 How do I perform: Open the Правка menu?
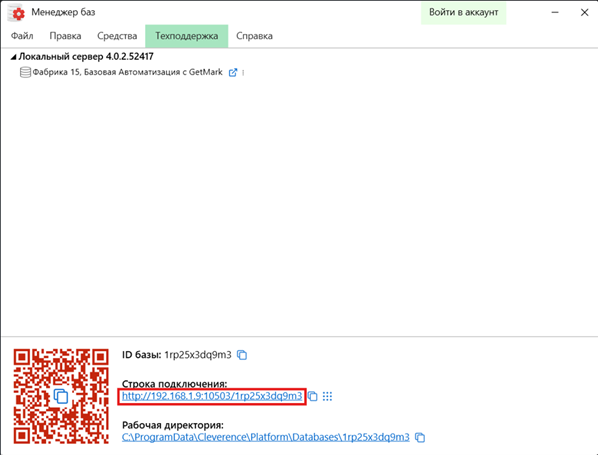tap(65, 36)
